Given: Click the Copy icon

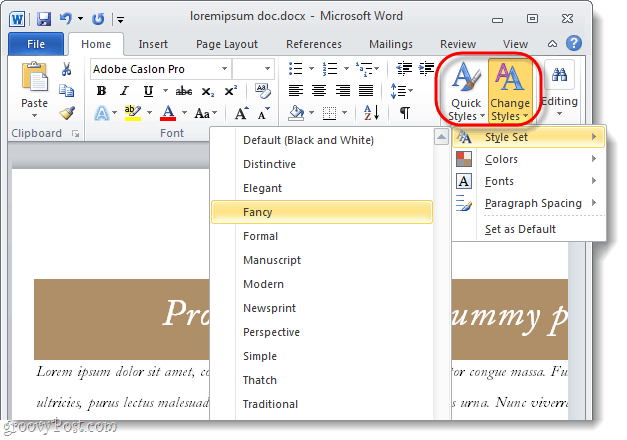Looking at the screenshot, I should 66,91.
